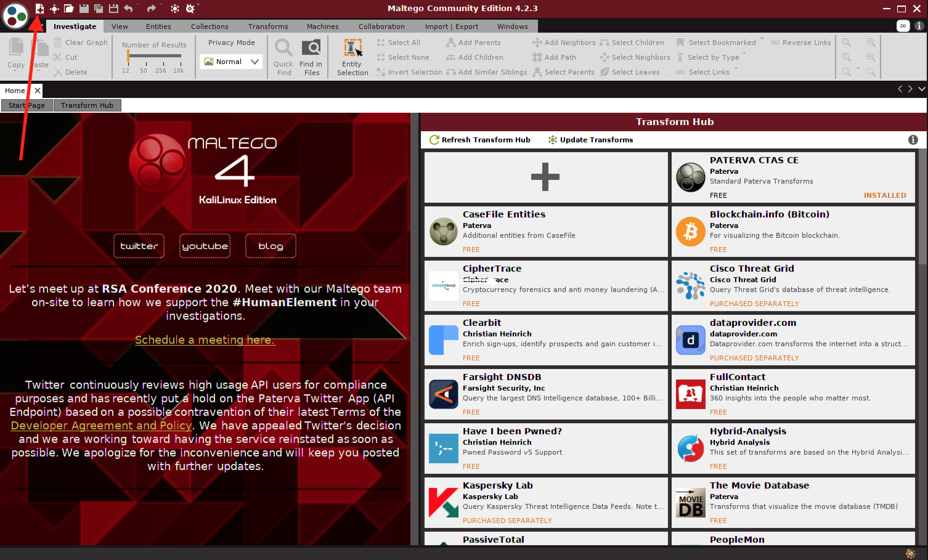Viewport: 928px width, 560px height.
Task: Click the new graph icon
Action: click(x=39, y=8)
